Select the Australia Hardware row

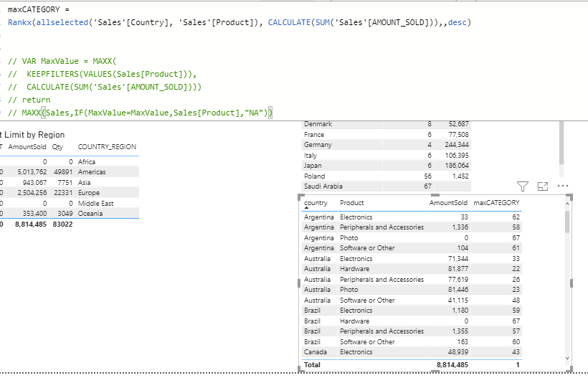[x=412, y=269]
